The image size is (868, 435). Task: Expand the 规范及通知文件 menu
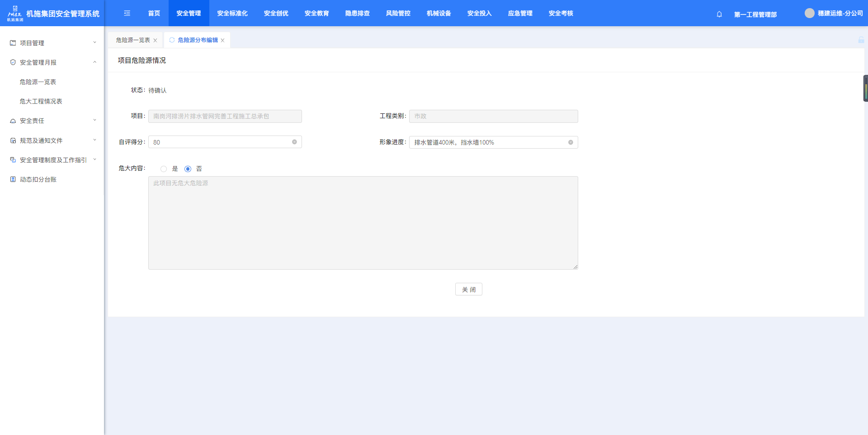pyautogui.click(x=52, y=141)
